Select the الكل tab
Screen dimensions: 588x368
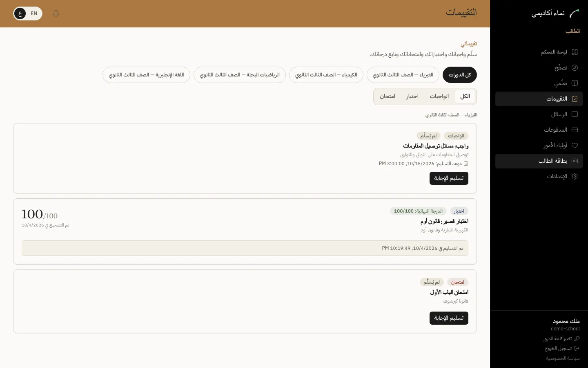pos(465,96)
